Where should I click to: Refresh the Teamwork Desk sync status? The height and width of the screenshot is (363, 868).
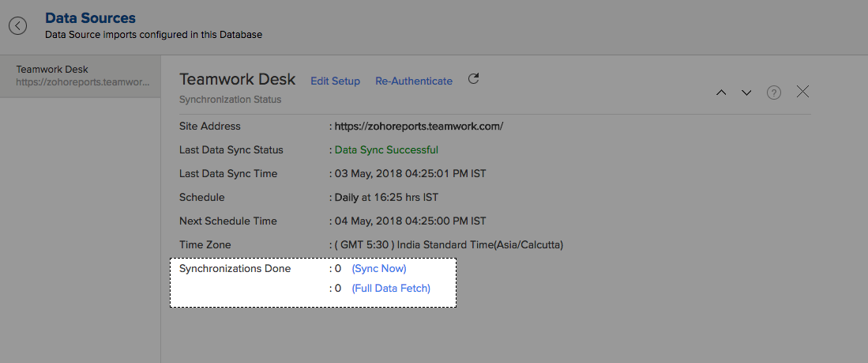[473, 79]
